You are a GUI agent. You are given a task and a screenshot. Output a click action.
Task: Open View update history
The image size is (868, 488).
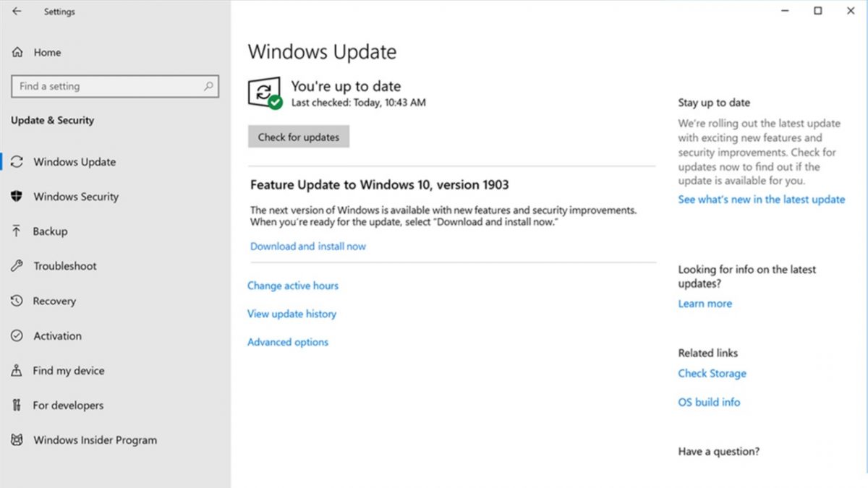[x=292, y=314]
